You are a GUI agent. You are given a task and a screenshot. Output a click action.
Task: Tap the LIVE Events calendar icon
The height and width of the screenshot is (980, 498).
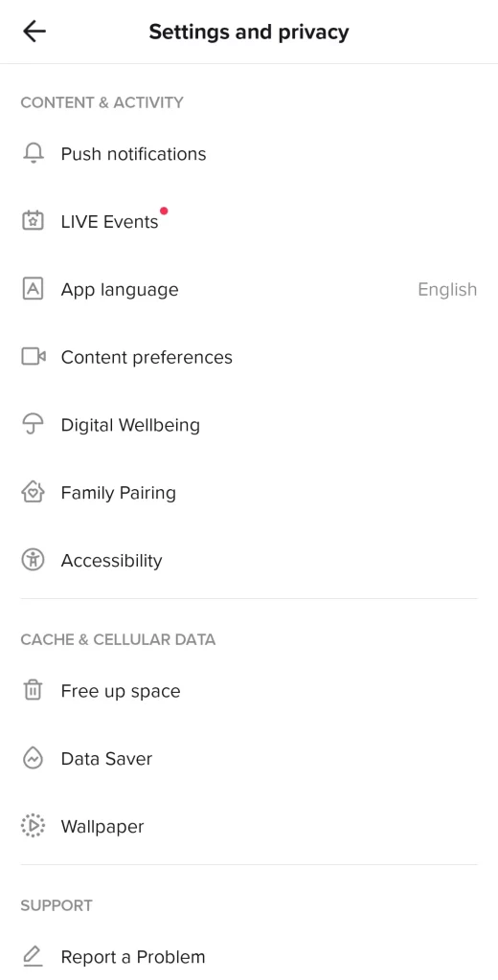pos(33,221)
